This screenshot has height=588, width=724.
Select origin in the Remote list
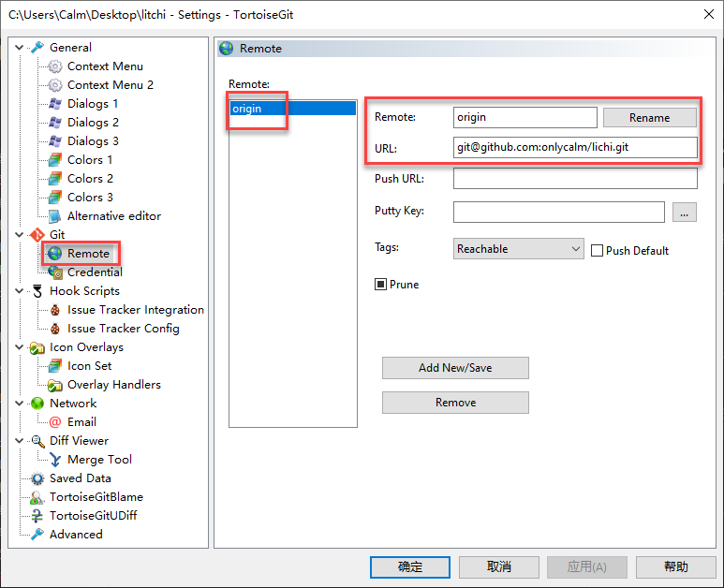[293, 109]
